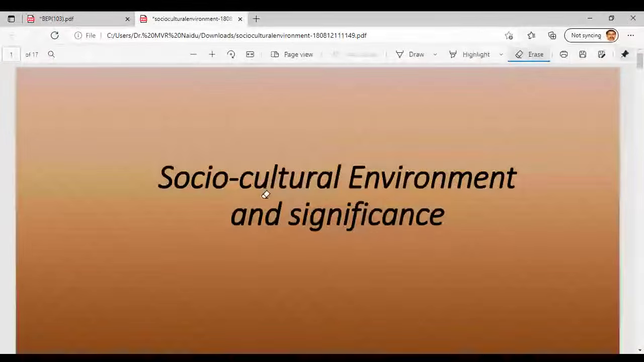The height and width of the screenshot is (362, 644).
Task: Zoom in the PDF
Action: [212, 54]
